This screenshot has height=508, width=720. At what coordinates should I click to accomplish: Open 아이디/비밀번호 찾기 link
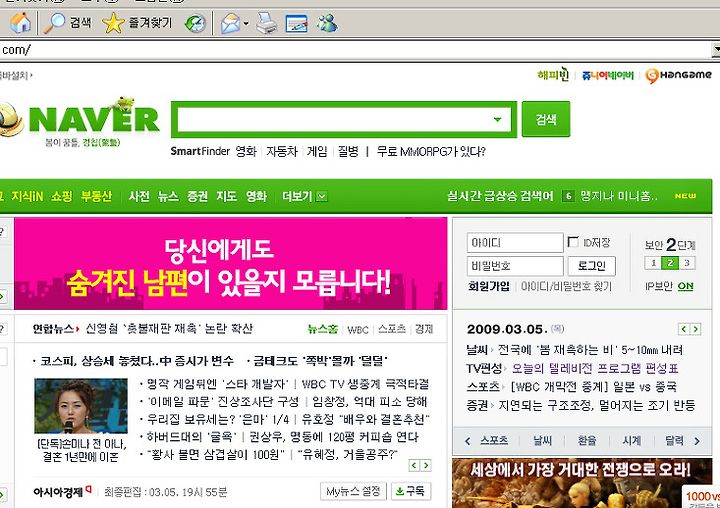click(566, 287)
